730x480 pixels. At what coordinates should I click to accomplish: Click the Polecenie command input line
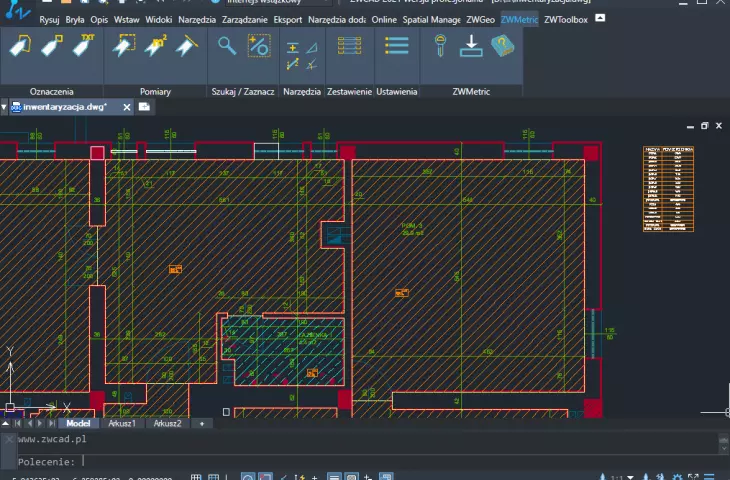click(368, 462)
